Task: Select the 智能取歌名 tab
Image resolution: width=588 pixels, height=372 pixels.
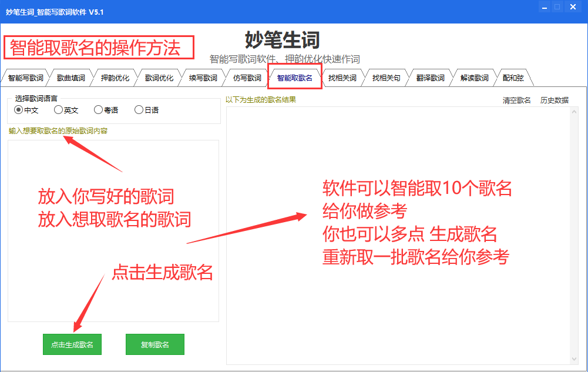Action: click(294, 78)
